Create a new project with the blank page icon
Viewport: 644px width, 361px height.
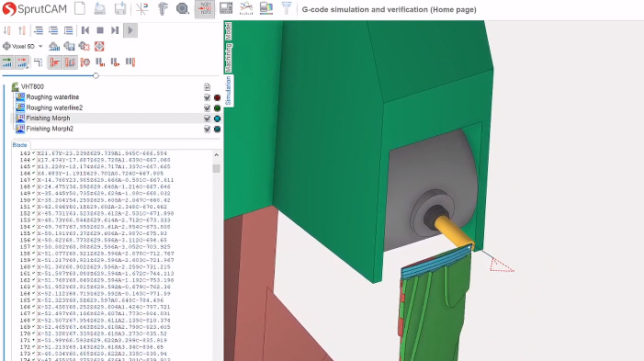coord(80,8)
